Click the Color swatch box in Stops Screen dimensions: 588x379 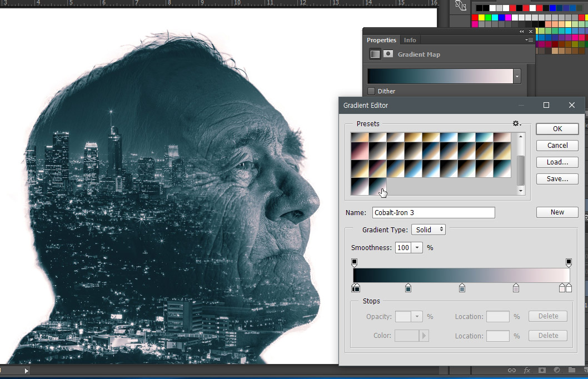point(407,336)
